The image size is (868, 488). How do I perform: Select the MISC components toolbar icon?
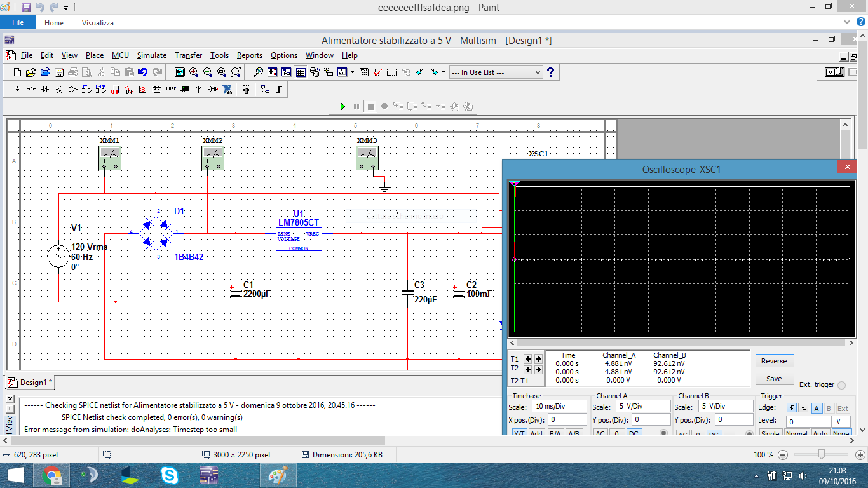[171, 90]
